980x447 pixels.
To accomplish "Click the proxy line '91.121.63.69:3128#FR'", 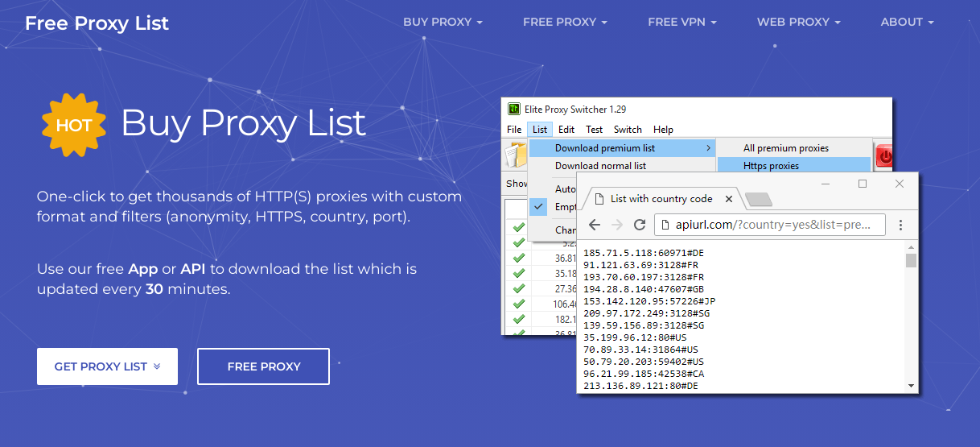I will 640,265.
